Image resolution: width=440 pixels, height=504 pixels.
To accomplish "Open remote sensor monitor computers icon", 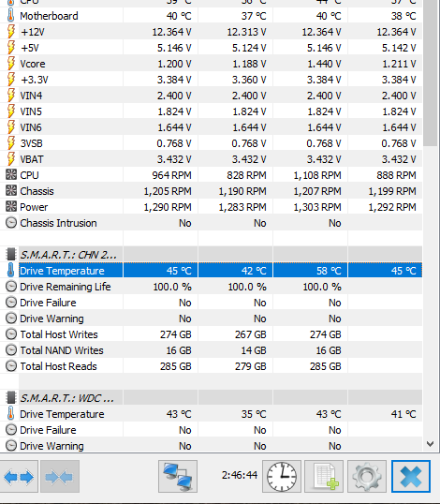I will [x=178, y=476].
